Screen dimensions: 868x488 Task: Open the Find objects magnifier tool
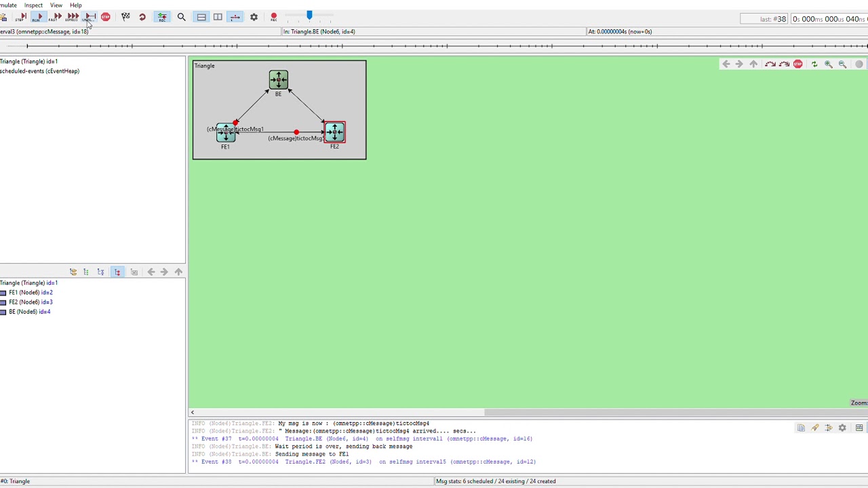[x=181, y=17]
